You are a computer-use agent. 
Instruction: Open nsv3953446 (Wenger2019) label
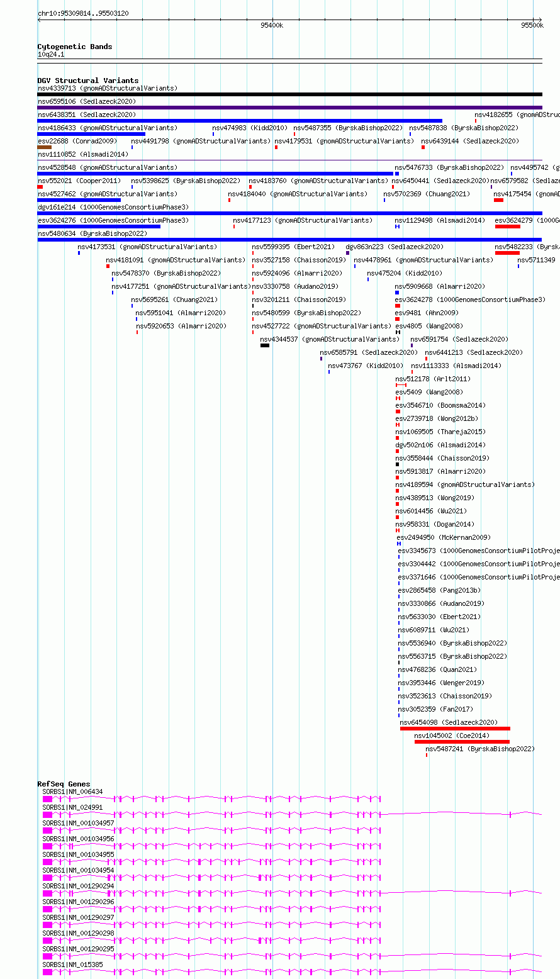click(x=441, y=683)
